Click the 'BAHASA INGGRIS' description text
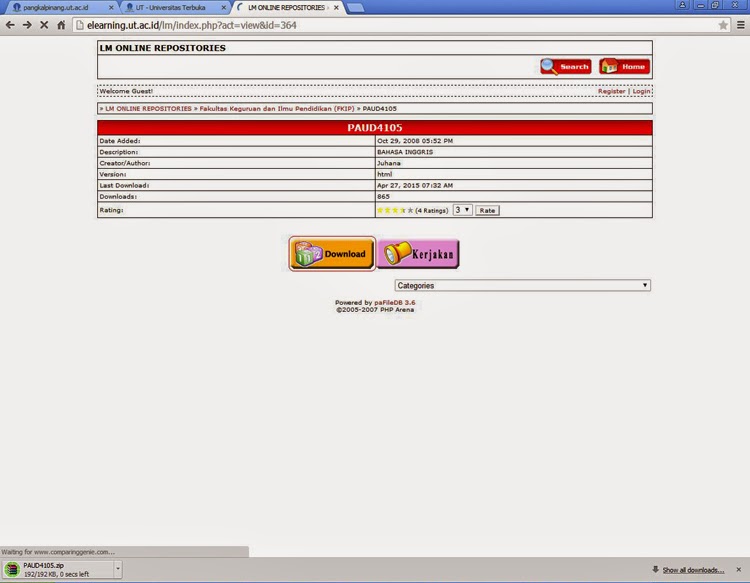 (x=405, y=152)
